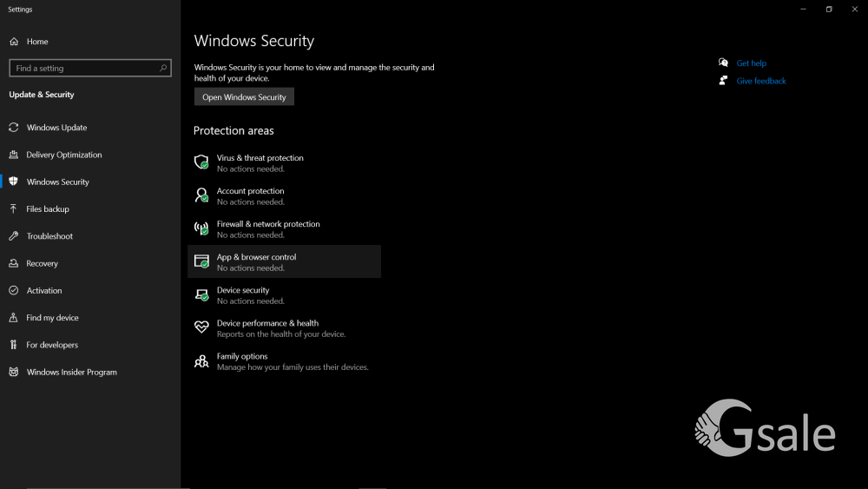868x489 pixels.
Task: Click the Troubleshoot wrench icon
Action: click(x=14, y=236)
